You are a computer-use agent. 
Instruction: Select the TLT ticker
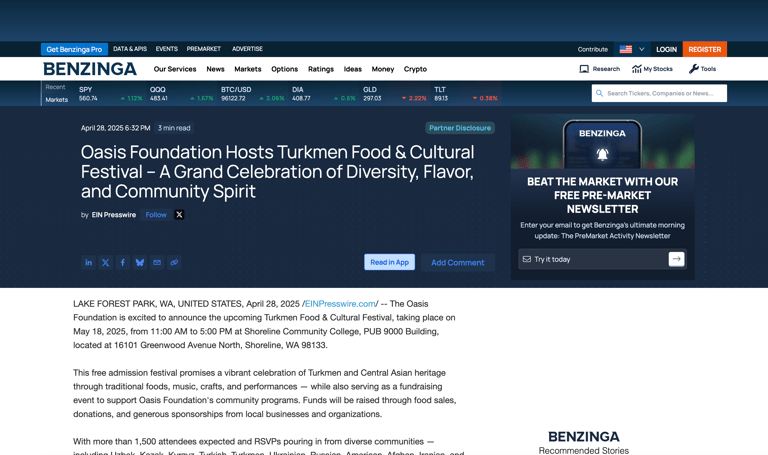(466, 94)
